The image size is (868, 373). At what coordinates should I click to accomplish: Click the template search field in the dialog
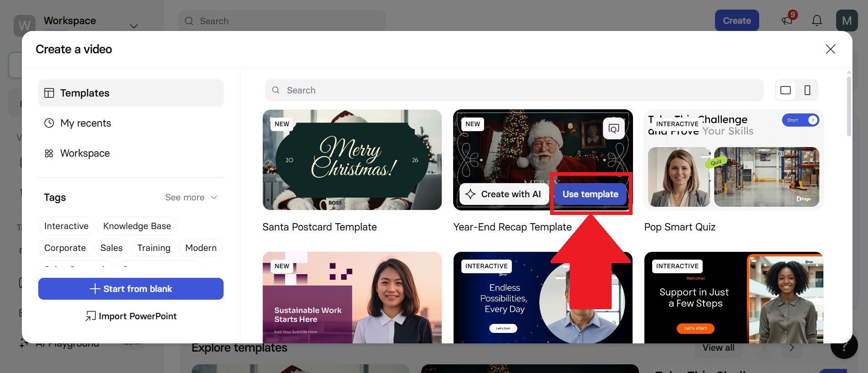514,90
